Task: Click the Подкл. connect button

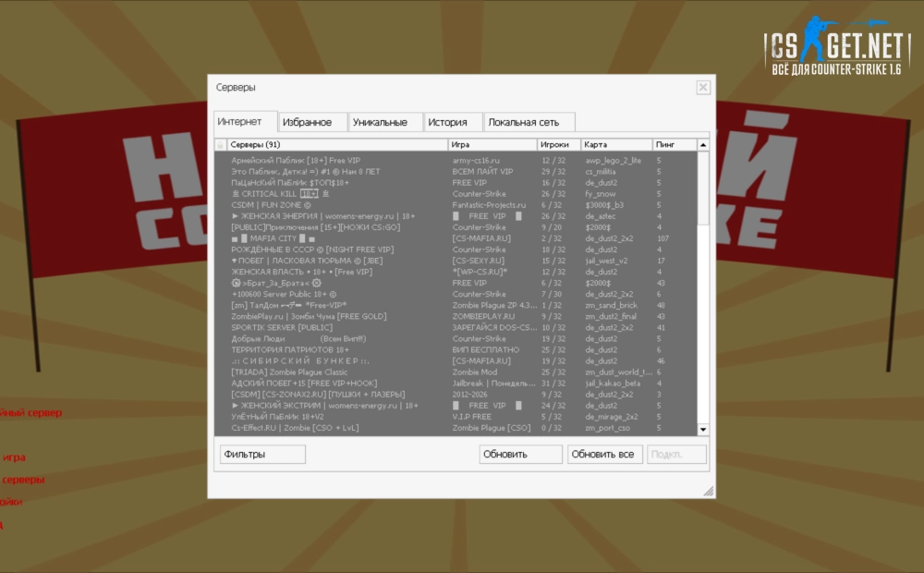Action: click(676, 454)
